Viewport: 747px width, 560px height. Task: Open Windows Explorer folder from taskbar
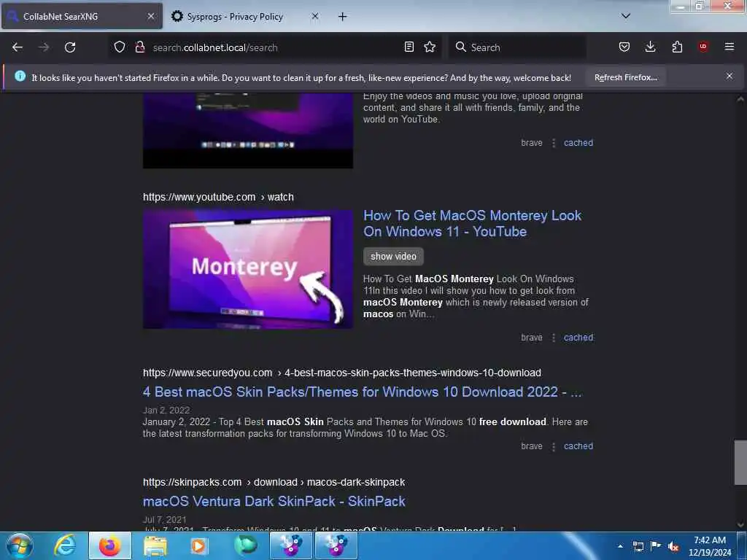point(155,546)
